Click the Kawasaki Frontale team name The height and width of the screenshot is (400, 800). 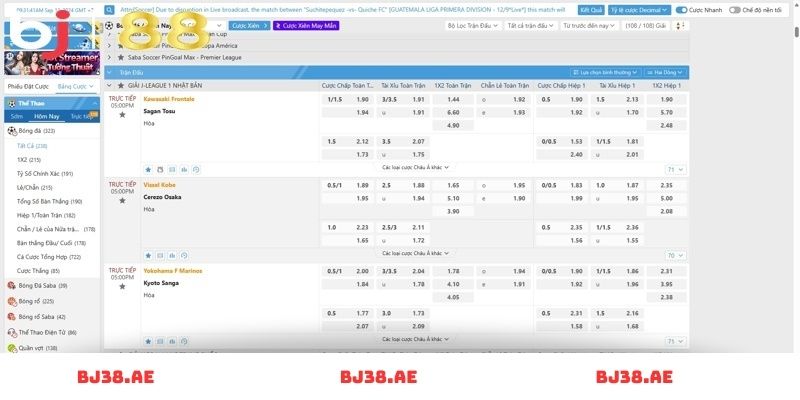169,99
